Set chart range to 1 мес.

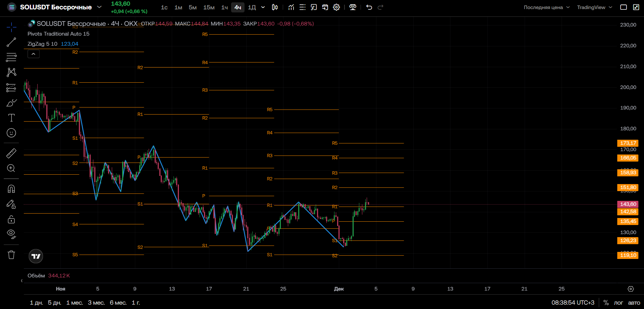[x=75, y=303]
